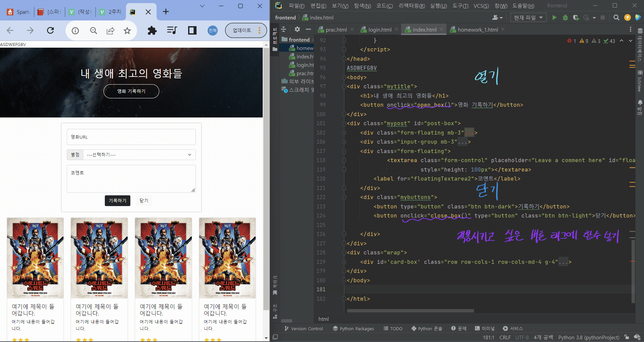
Task: Expand folded input-group div at line 106
Action: point(344,142)
